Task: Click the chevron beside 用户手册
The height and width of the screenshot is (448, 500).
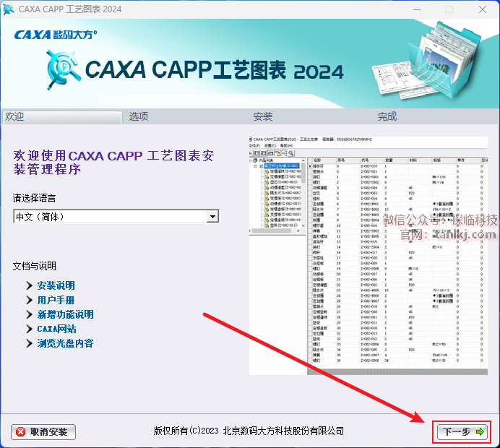Action: pos(30,300)
